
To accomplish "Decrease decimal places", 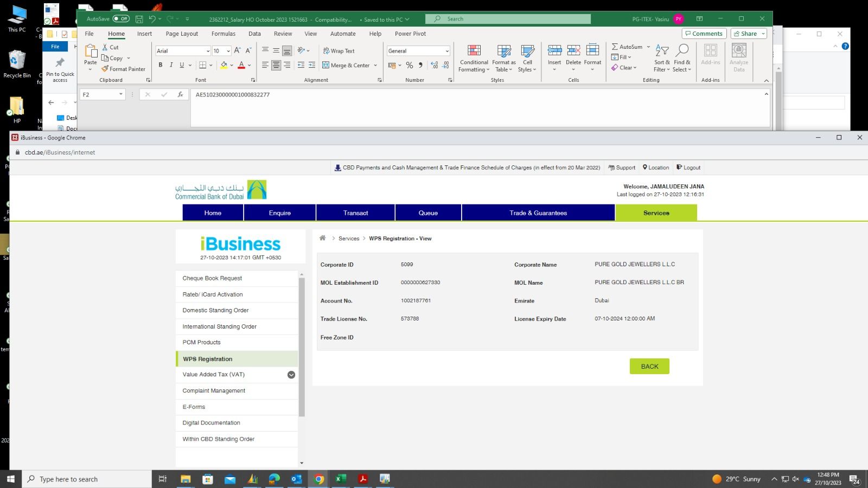I will click(445, 65).
